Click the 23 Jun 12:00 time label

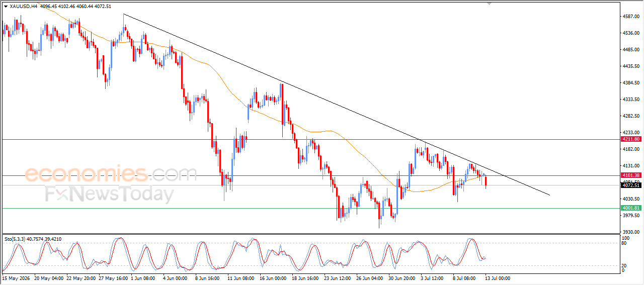pos(339,278)
